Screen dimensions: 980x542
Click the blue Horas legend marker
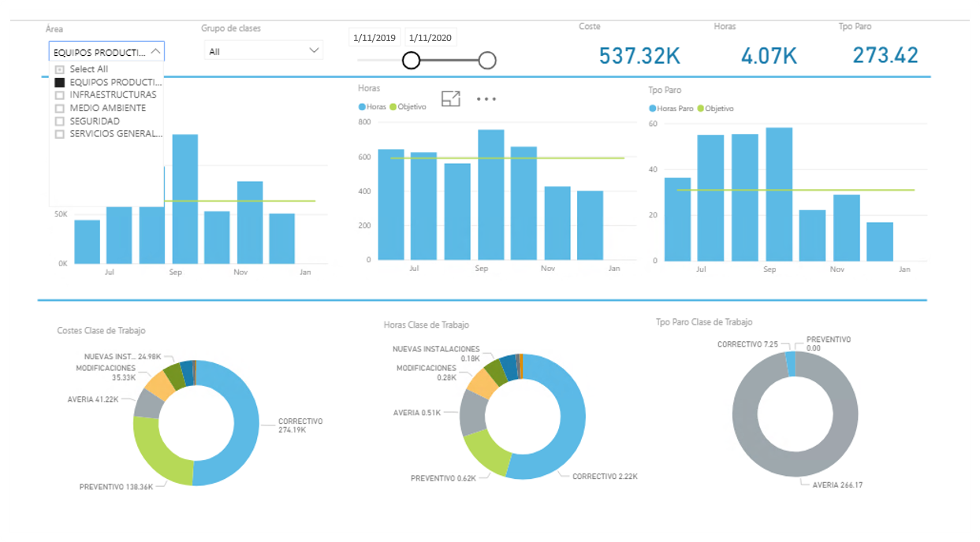pyautogui.click(x=362, y=106)
